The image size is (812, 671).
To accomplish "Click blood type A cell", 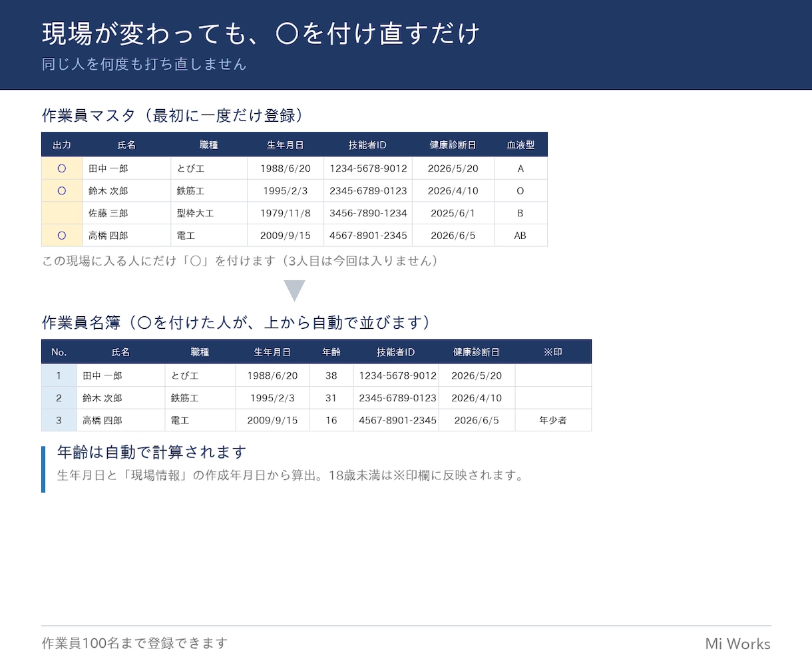I will (x=520, y=168).
